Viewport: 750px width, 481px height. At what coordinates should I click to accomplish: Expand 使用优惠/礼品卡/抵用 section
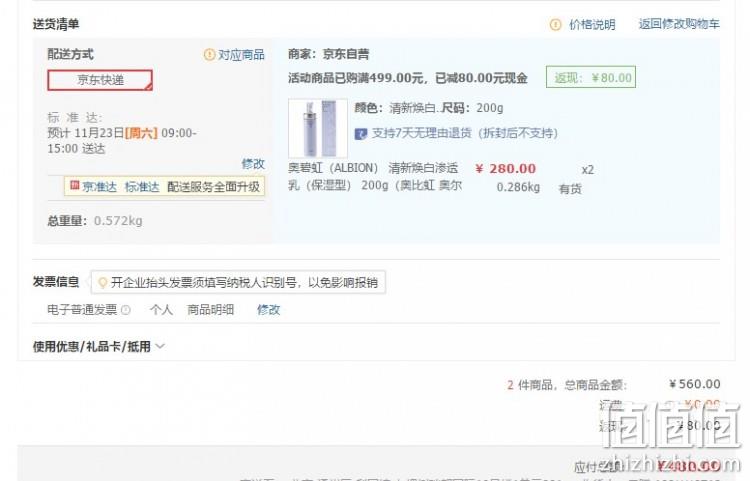click(x=99, y=346)
